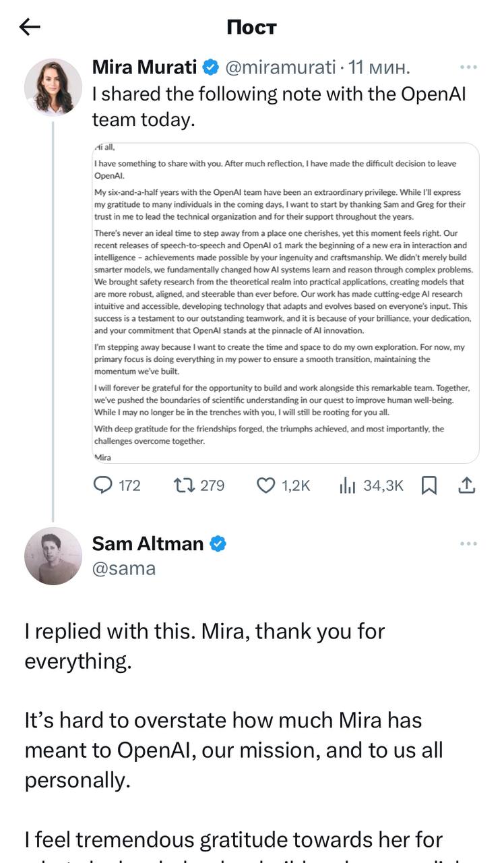The width and height of the screenshot is (504, 863).
Task: Open more options on Sam Altman's post
Action: 468,543
